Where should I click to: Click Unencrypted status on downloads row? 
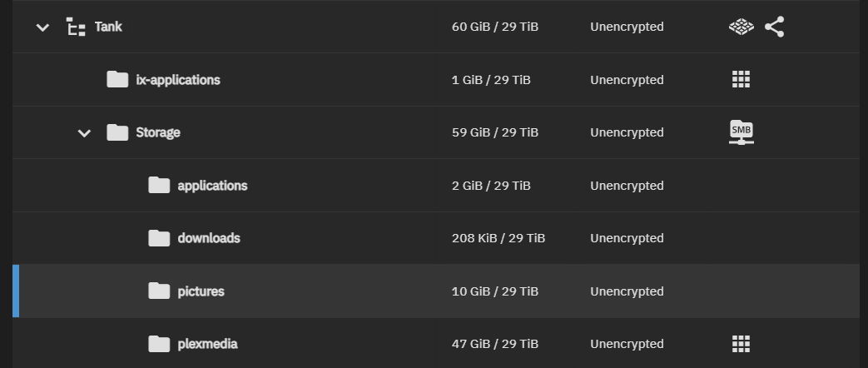[627, 238]
